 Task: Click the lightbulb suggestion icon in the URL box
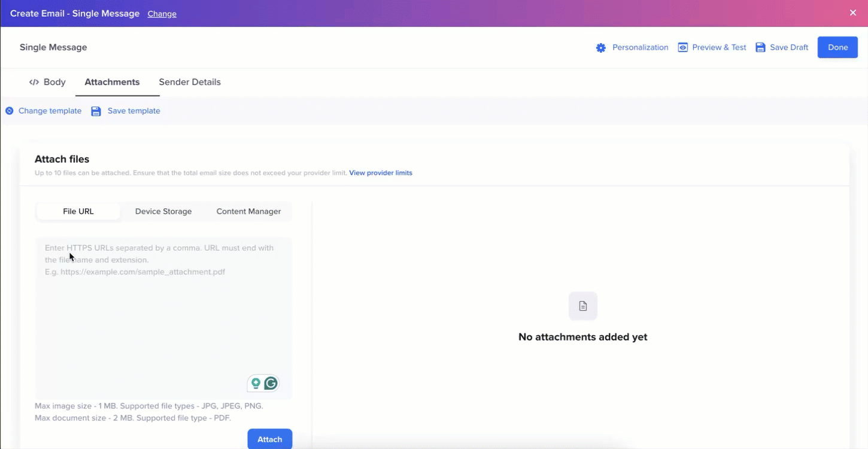(256, 383)
